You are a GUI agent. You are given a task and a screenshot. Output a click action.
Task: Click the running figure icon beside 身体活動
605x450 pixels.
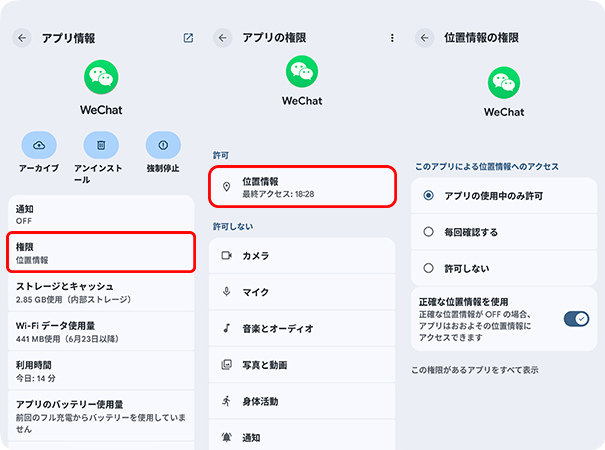click(x=226, y=401)
